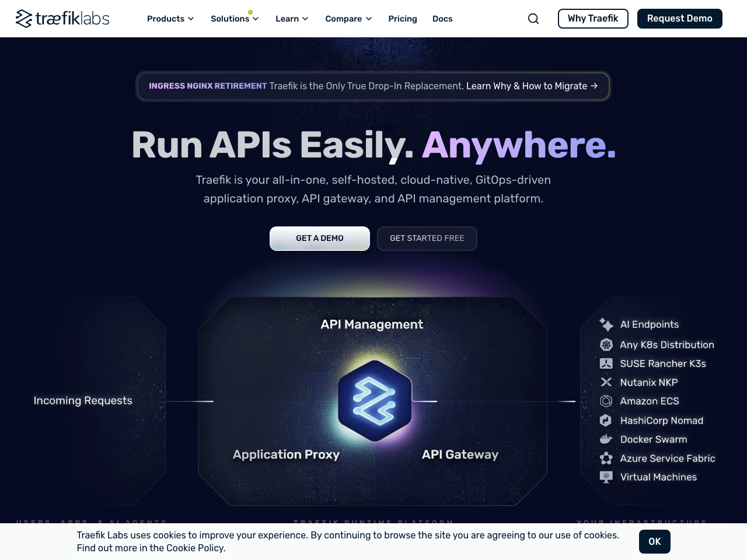Open the Solutions dropdown
Viewport: 747px width, 560px height.
click(x=234, y=18)
